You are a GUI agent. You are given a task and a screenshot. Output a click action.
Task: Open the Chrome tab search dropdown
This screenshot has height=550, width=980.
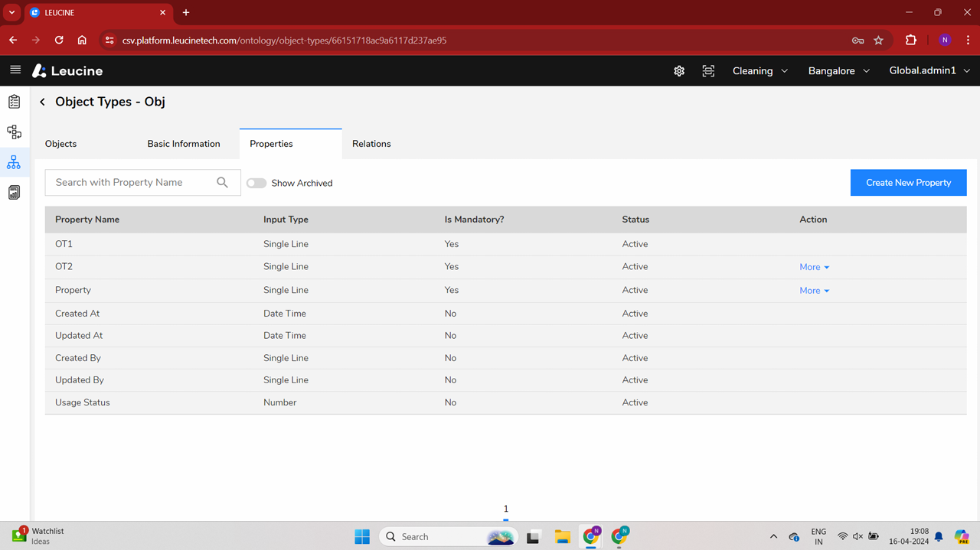[x=11, y=12]
